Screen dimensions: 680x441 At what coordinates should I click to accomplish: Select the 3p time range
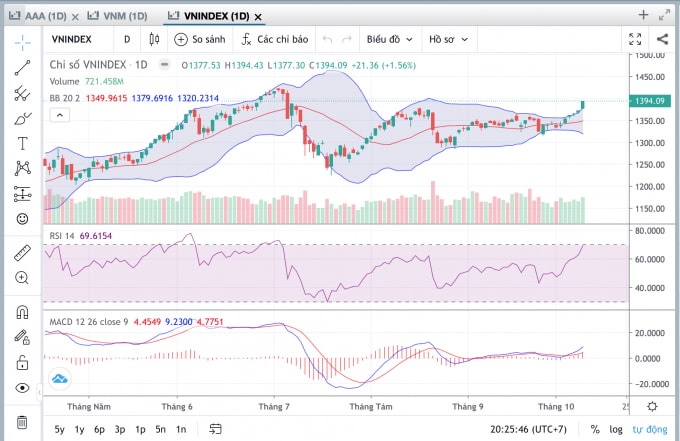[120, 429]
